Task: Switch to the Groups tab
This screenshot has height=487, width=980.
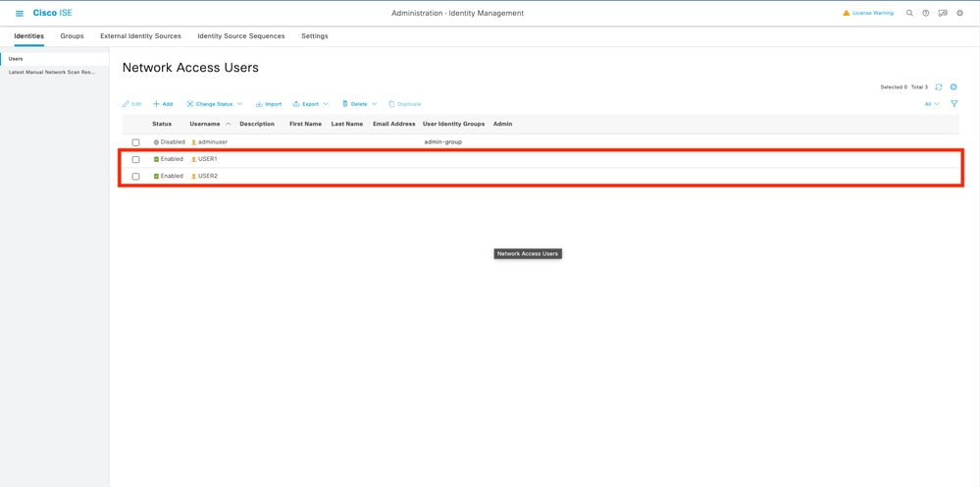Action: [x=72, y=36]
